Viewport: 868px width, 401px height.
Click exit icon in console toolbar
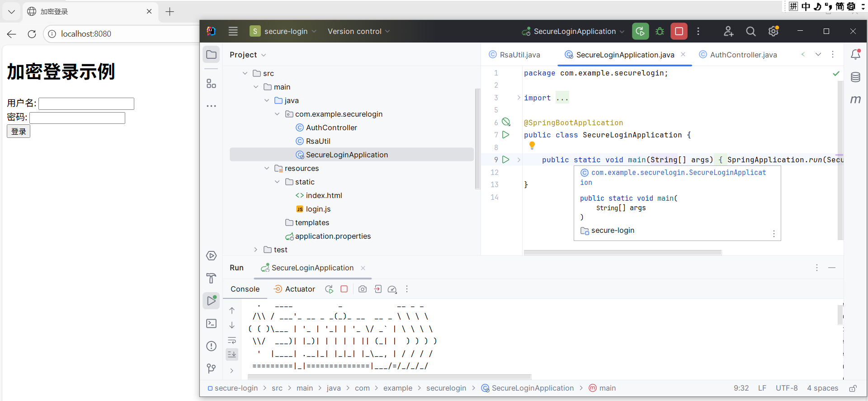click(x=378, y=289)
